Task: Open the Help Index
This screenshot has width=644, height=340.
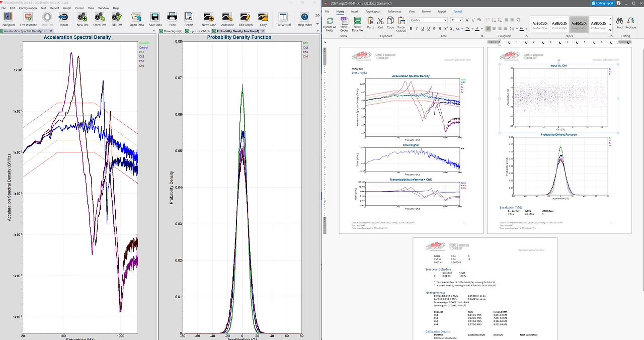Action: 304,19
